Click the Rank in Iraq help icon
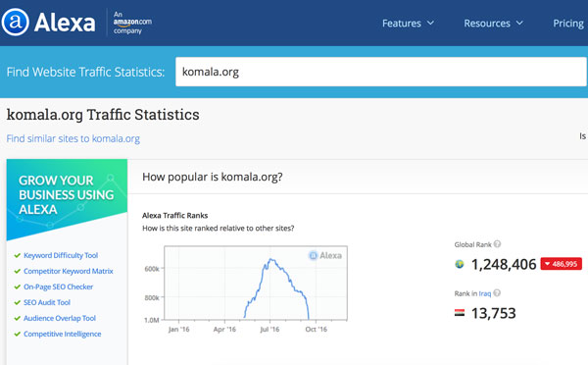Screen dimensions: 588x365 497,293
